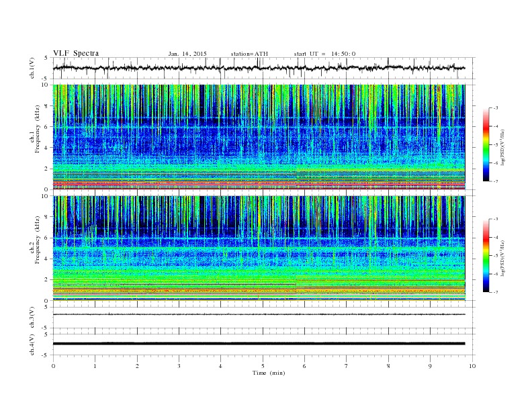Click the ch.1 spectrogram 8 kHz tick label

(47, 106)
